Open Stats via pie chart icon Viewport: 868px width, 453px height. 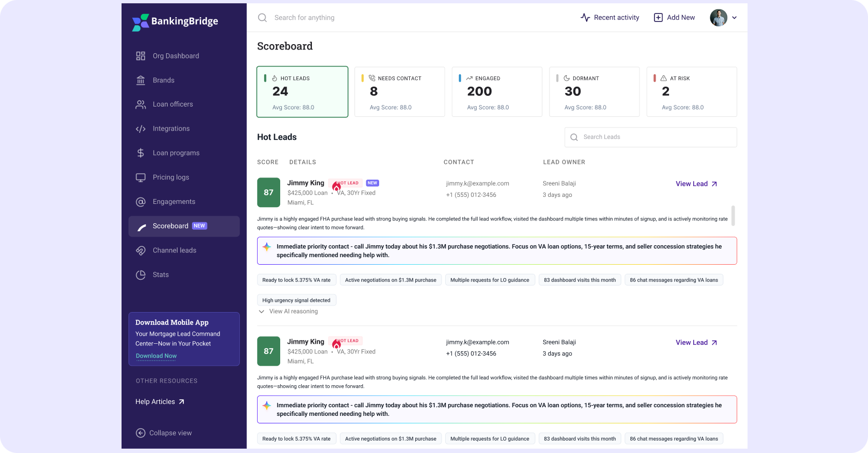point(140,275)
